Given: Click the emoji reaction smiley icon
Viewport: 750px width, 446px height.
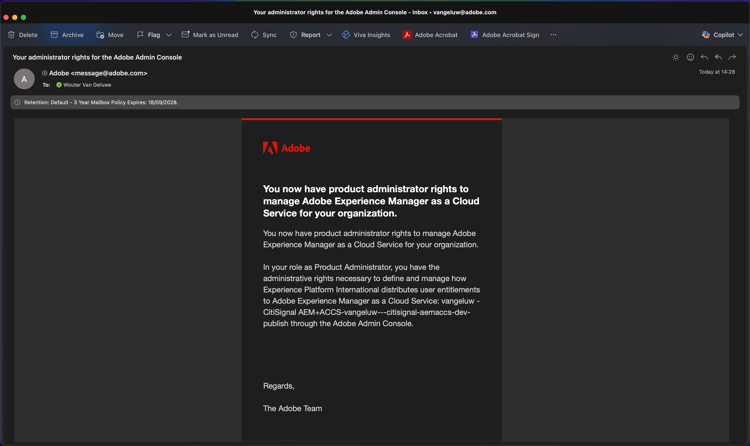Looking at the screenshot, I should (690, 57).
